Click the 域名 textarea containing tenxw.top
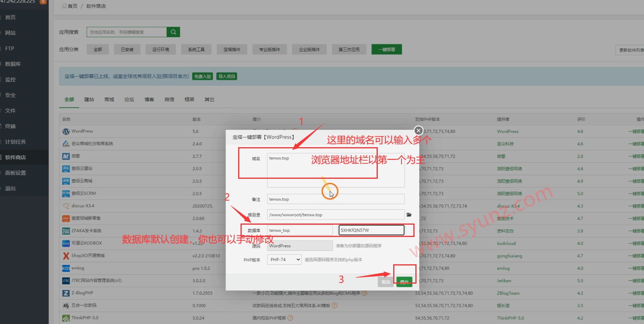The height and width of the screenshot is (324, 644). coord(336,170)
